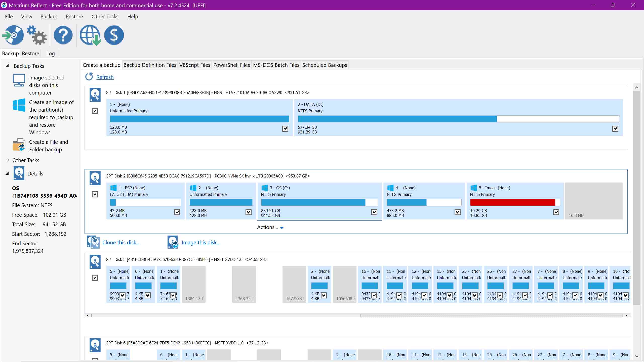Open the File menu
The image size is (644, 362).
tap(9, 17)
